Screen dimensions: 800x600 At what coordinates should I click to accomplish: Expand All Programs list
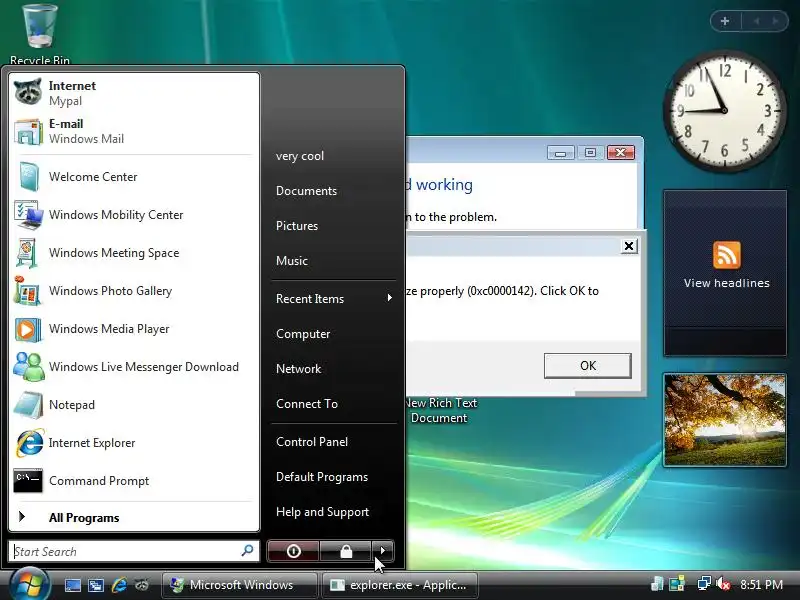click(x=134, y=517)
